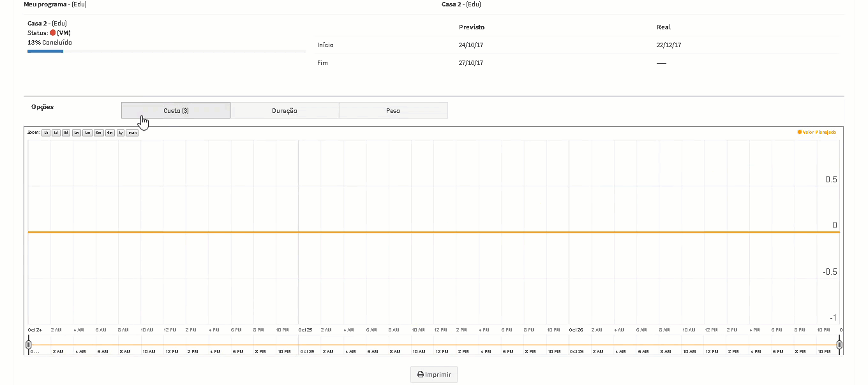Image resolution: width=868 pixels, height=385 pixels.
Task: Click the real start date 22/12/17
Action: pyautogui.click(x=669, y=45)
